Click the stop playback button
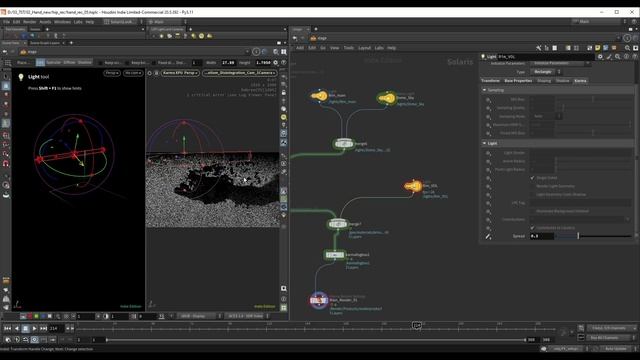The height and width of the screenshot is (360, 640). [x=25, y=328]
